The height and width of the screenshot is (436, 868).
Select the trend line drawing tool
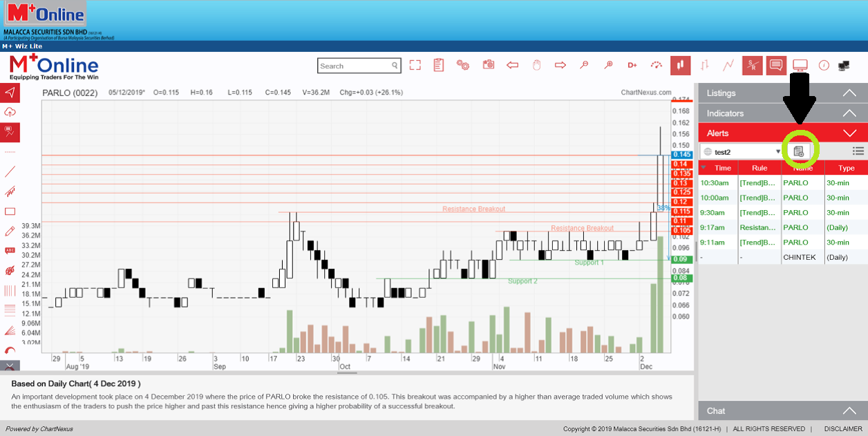click(x=10, y=171)
